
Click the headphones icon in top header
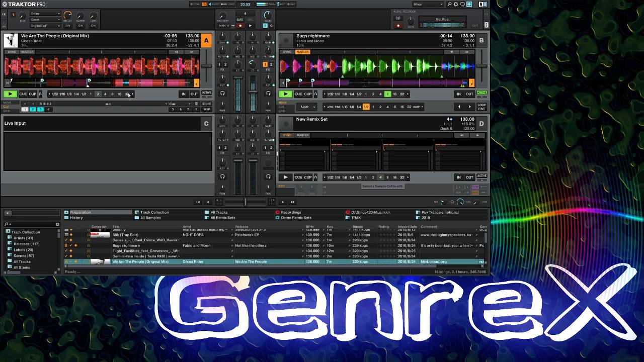point(462,4)
